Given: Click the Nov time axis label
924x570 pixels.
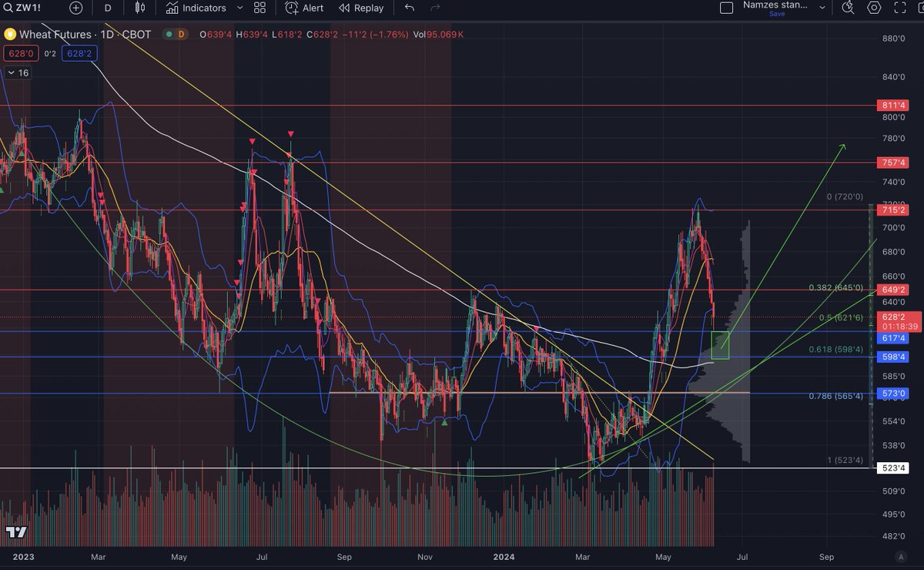Looking at the screenshot, I should [424, 556].
